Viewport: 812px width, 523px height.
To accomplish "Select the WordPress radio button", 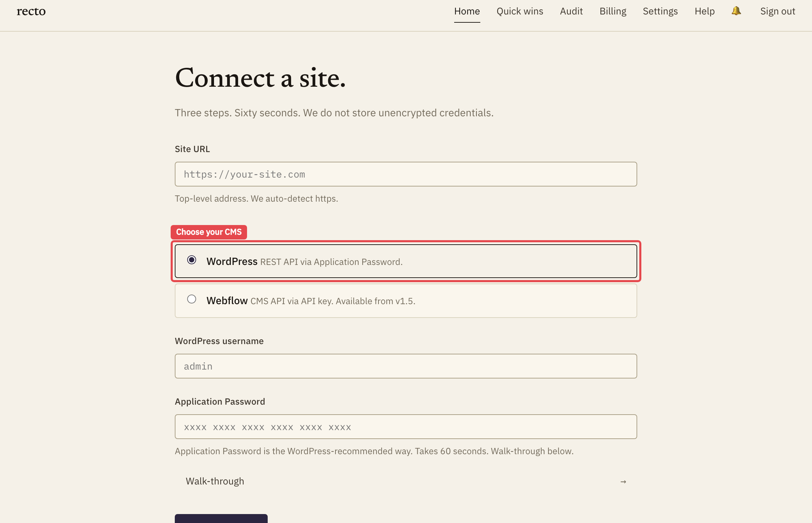I will pos(192,260).
